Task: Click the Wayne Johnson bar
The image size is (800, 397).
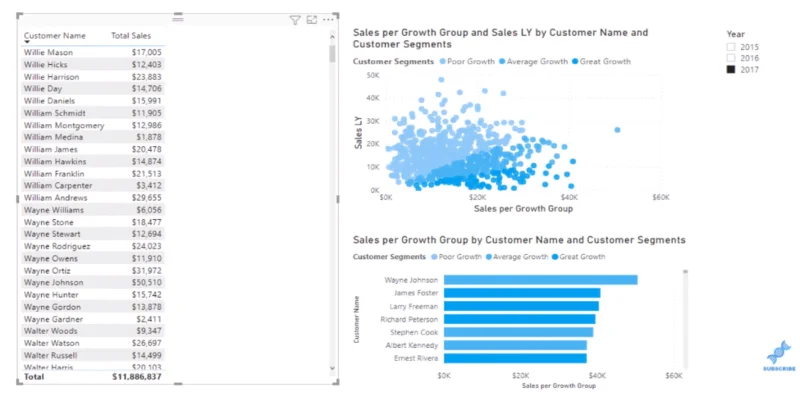Action: pyautogui.click(x=541, y=280)
